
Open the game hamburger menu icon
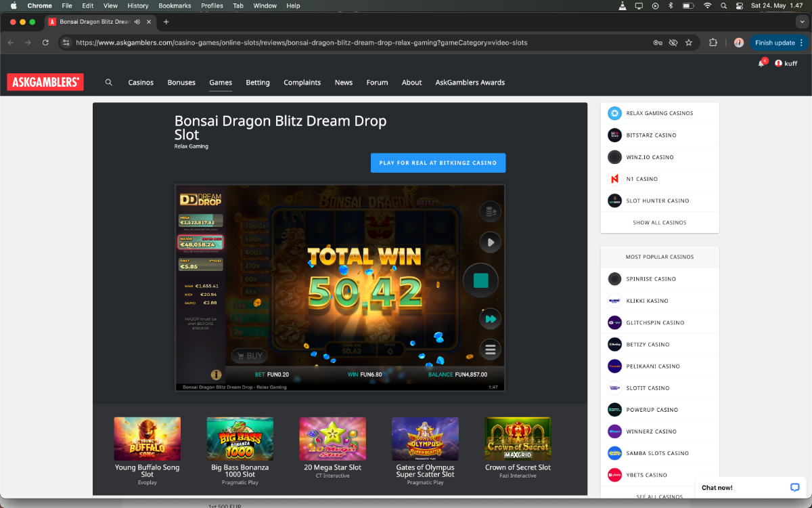pos(490,350)
